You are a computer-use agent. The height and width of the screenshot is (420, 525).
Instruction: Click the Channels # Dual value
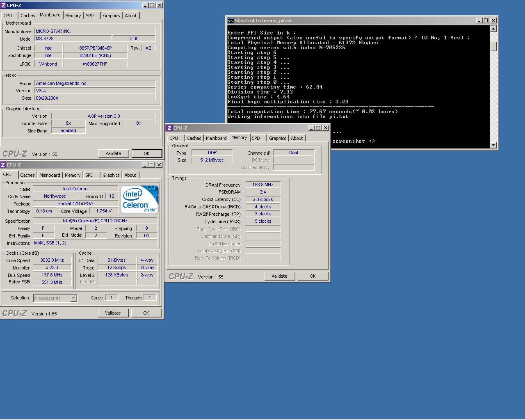(294, 153)
